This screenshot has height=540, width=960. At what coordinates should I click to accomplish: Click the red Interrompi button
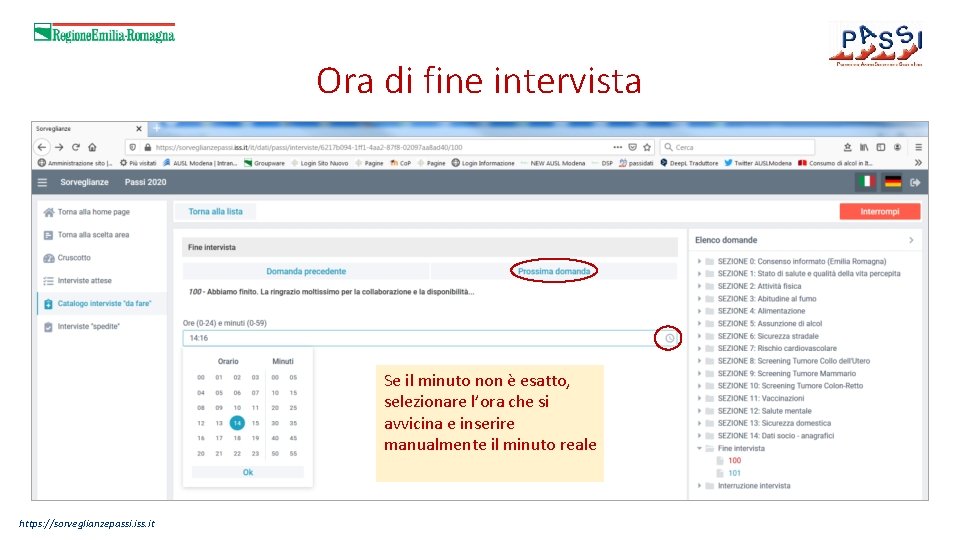880,211
